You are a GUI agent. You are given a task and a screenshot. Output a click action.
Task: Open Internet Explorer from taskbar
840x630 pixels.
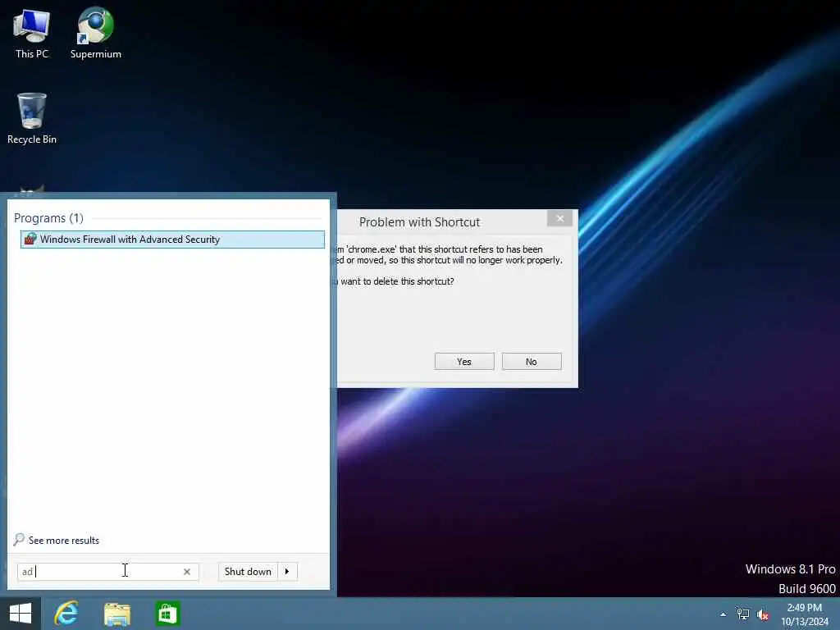(66, 614)
